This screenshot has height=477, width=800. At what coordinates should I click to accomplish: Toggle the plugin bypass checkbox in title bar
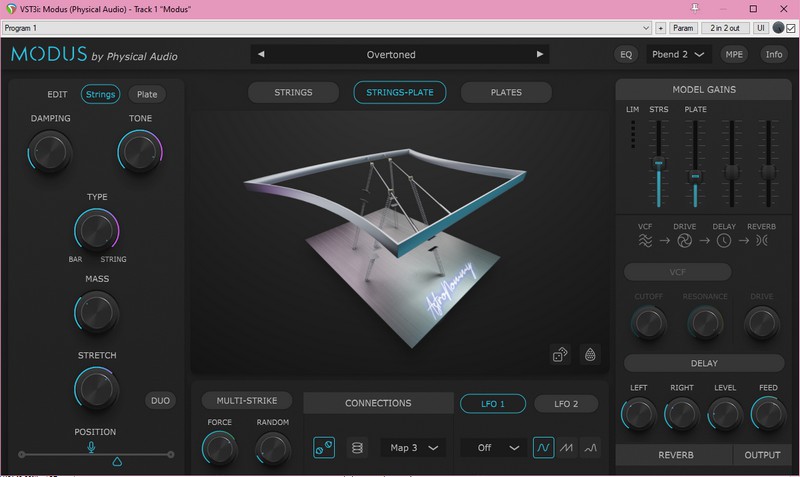coord(790,28)
